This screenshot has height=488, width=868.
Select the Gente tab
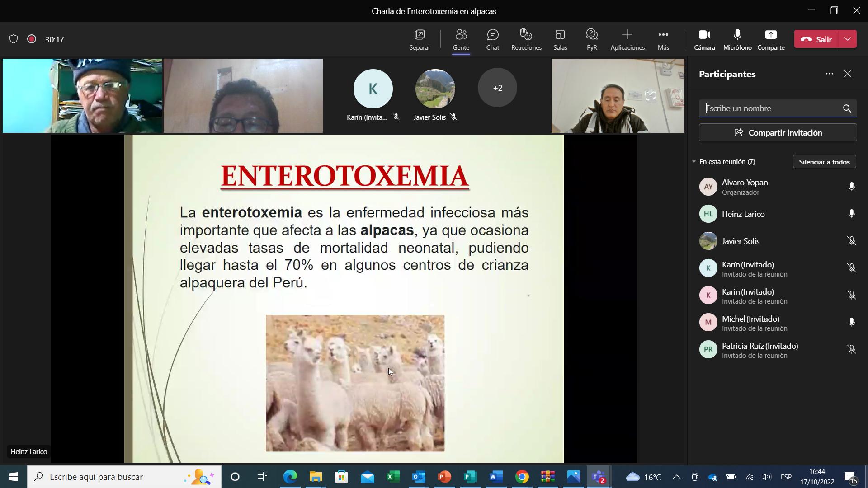[x=461, y=39]
